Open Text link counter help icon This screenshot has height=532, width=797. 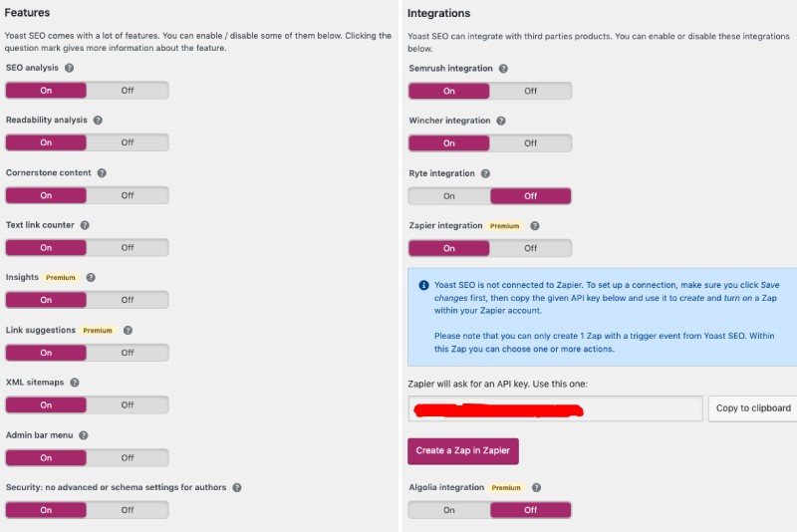pos(85,225)
